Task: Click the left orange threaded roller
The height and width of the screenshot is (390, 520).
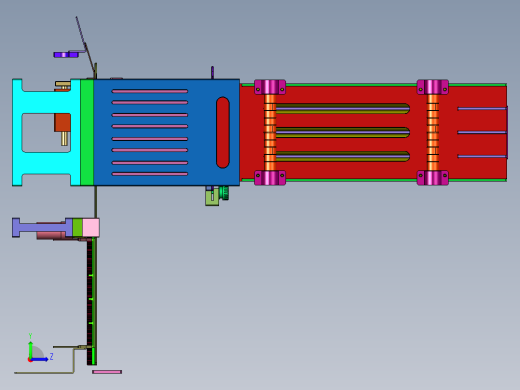Action: tap(270, 132)
